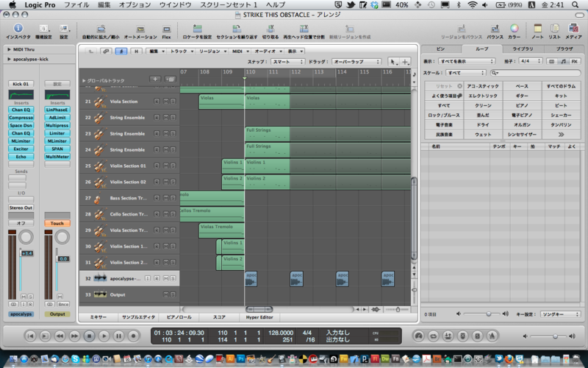This screenshot has width=588, height=368.
Task: Select the Full Strings region on track 23
Action: coord(268,134)
